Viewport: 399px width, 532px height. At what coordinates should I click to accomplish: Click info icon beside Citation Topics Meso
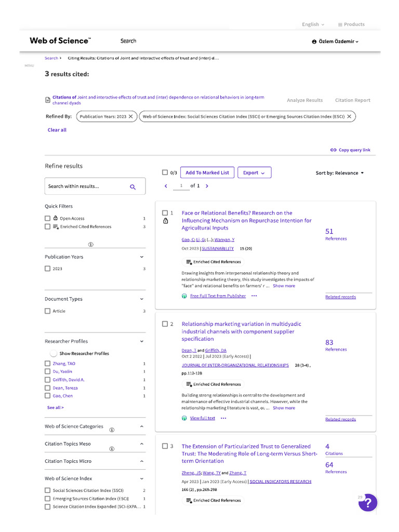click(x=112, y=449)
